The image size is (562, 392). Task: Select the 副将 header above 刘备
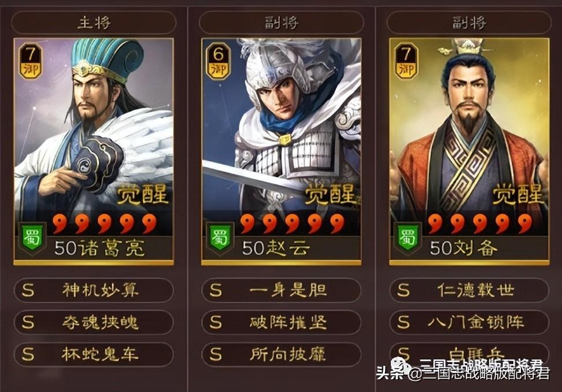[469, 23]
